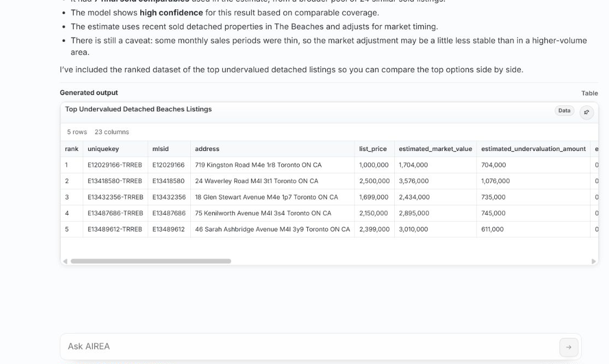This screenshot has width=609, height=364.
Task: Click estimated market value 2,895,000
Action: click(436, 213)
